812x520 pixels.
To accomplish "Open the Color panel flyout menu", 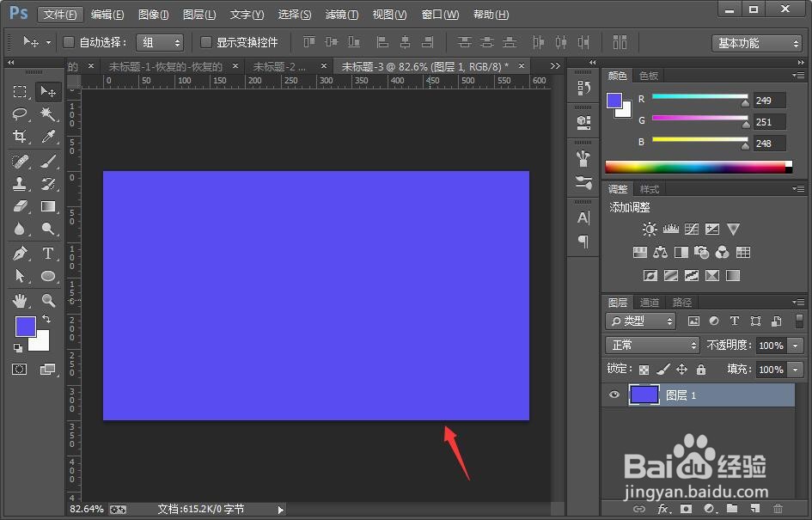I will (798, 75).
